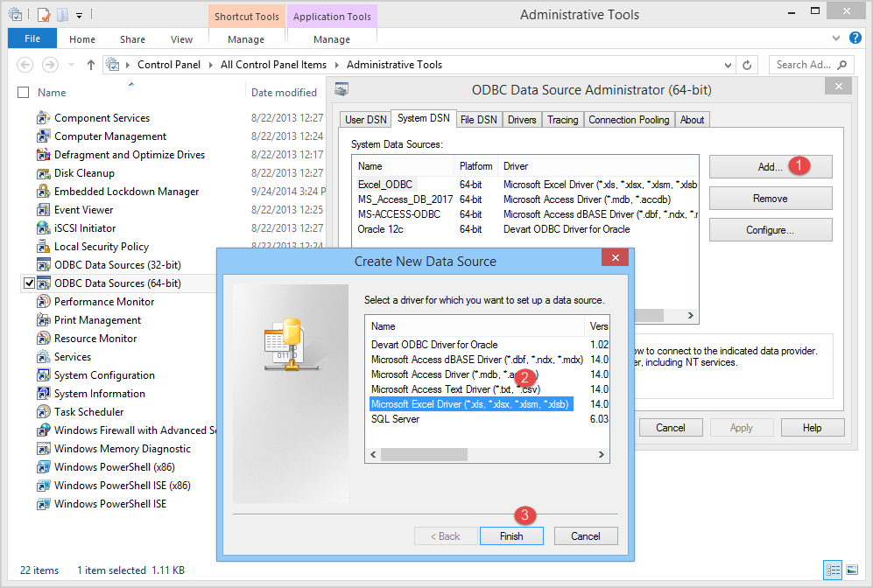Switch to large icons view in status bar
The image size is (873, 588).
tap(852, 570)
